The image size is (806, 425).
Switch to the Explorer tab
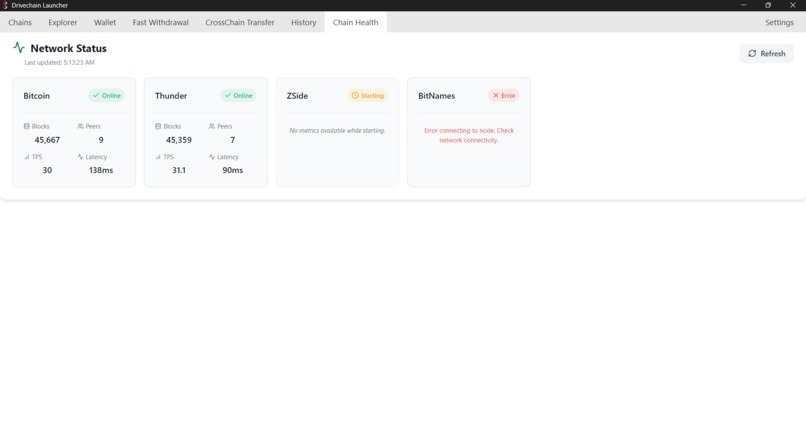(63, 23)
